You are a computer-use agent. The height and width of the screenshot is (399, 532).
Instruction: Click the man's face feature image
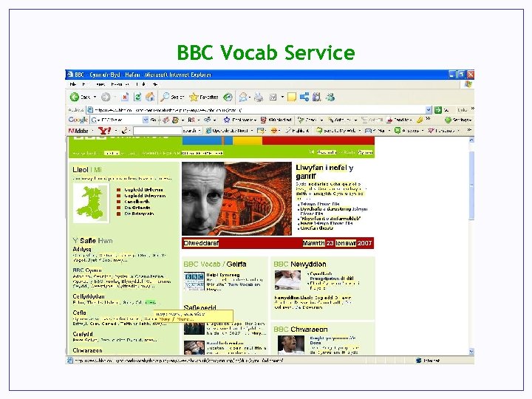(x=236, y=199)
